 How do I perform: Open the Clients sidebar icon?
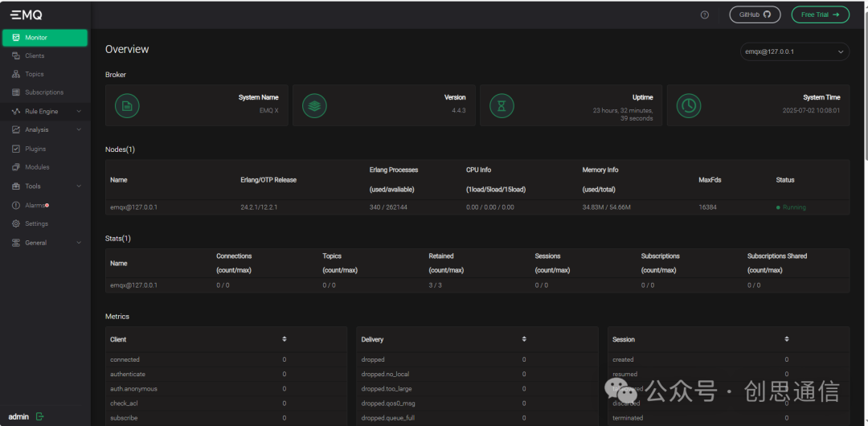16,56
